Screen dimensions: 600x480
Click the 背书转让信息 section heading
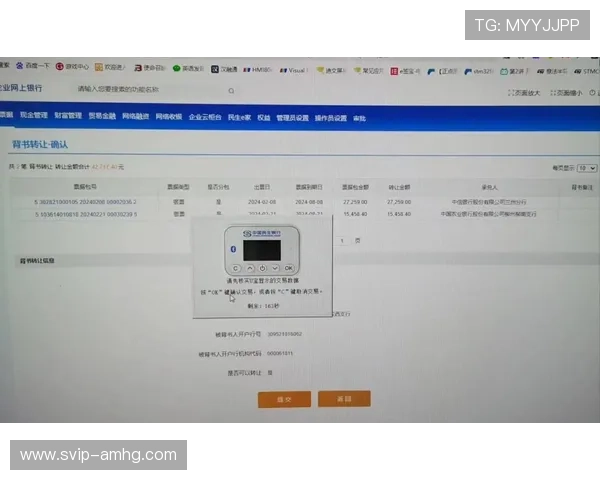[x=37, y=261]
